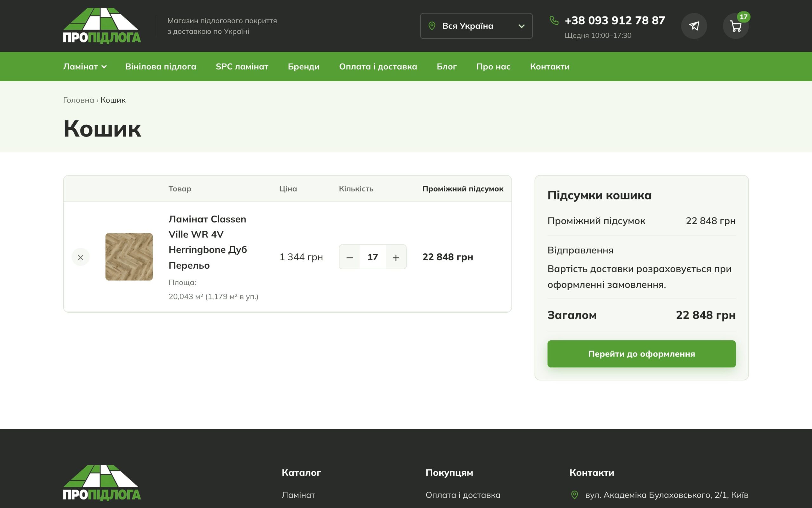Call the phone number +38 093 912 78 87
Image resolution: width=812 pixels, height=508 pixels.
point(615,21)
